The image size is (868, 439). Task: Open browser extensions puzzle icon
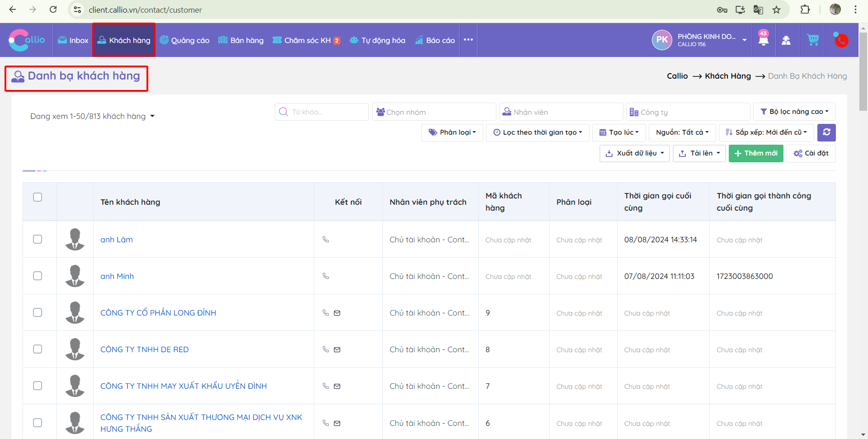tap(805, 9)
